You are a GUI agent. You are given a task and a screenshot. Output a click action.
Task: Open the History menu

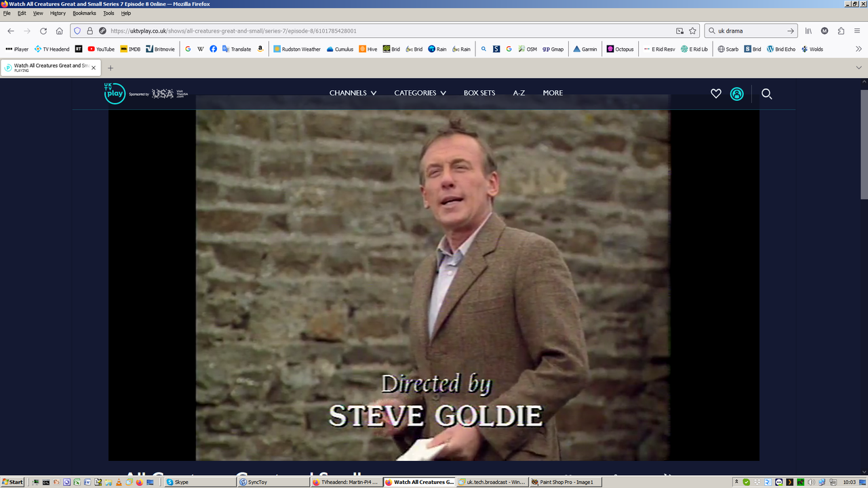(x=58, y=13)
